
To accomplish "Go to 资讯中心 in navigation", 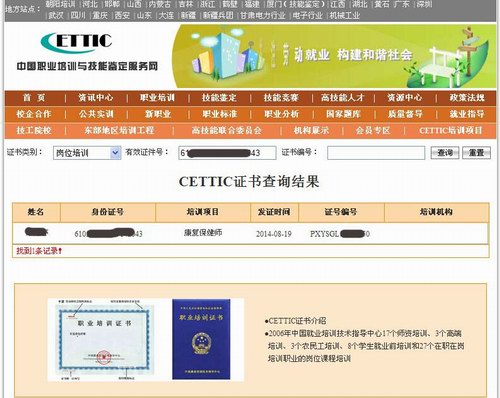I will [96, 98].
